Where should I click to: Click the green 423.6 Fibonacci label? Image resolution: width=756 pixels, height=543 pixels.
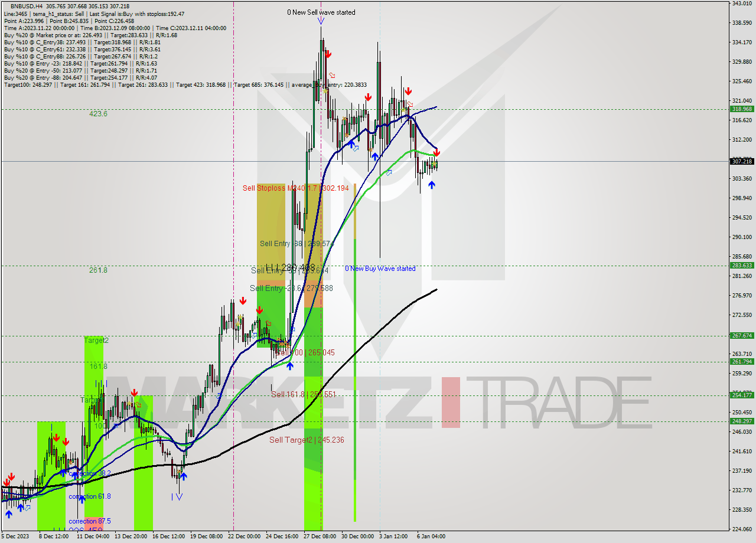click(98, 113)
